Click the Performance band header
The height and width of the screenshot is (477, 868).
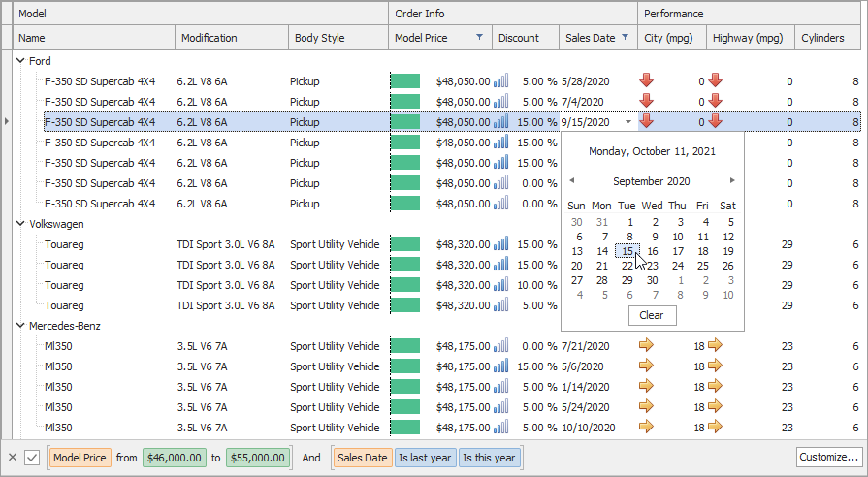(x=750, y=14)
